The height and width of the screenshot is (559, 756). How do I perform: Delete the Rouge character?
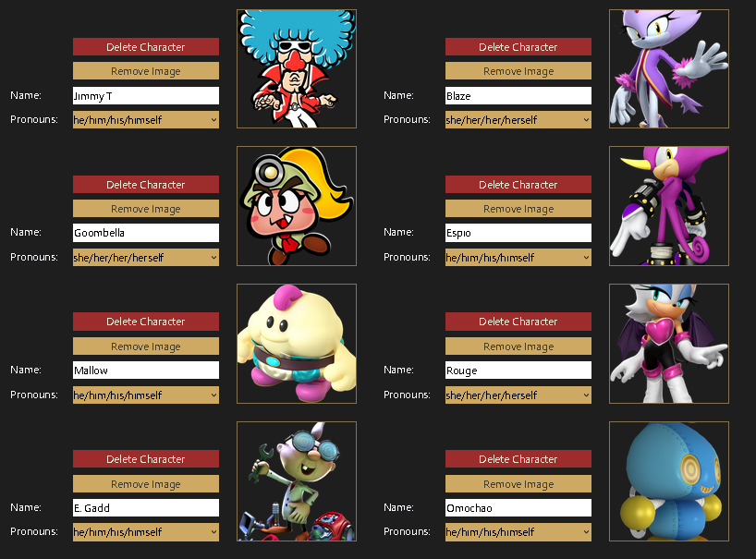pyautogui.click(x=518, y=322)
